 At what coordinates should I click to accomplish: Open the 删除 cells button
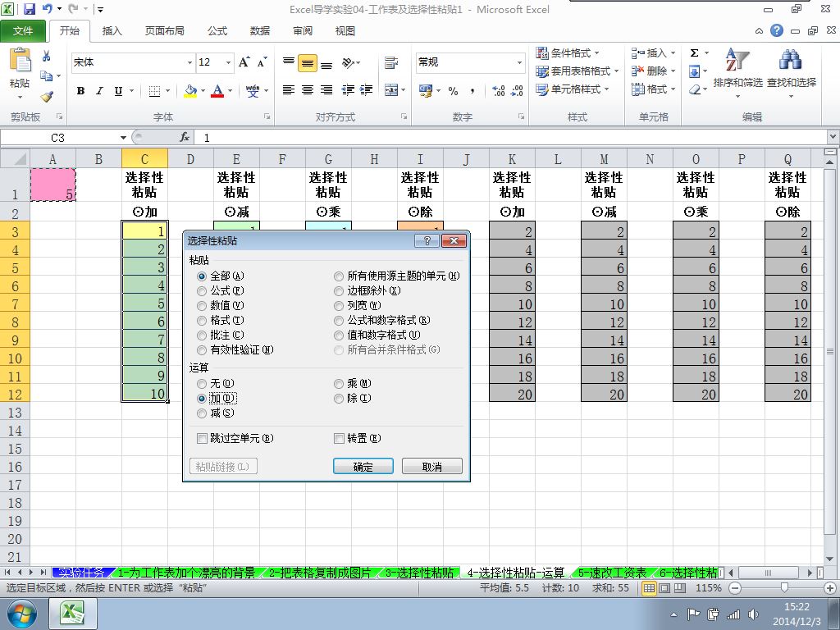click(x=653, y=71)
